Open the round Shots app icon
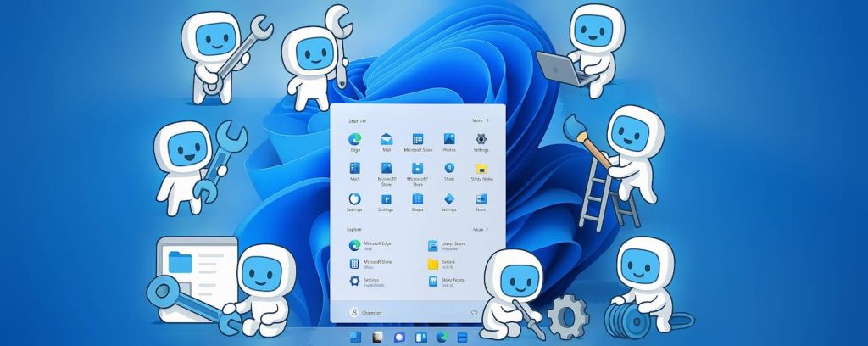The width and height of the screenshot is (868, 346). coord(449,171)
